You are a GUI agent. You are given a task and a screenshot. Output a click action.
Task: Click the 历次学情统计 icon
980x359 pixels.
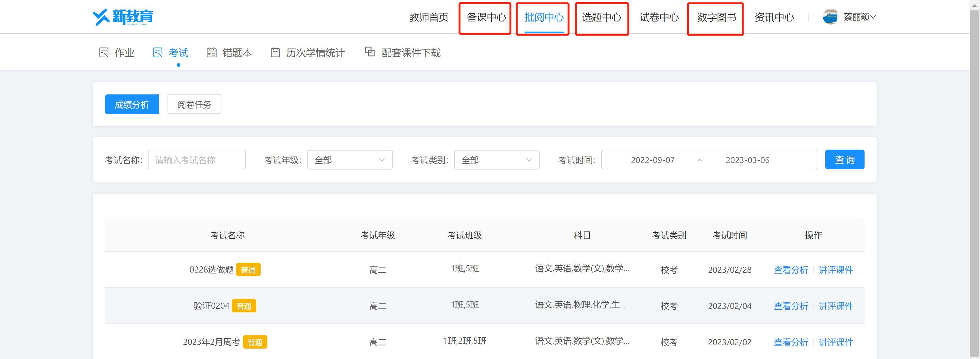pyautogui.click(x=275, y=52)
